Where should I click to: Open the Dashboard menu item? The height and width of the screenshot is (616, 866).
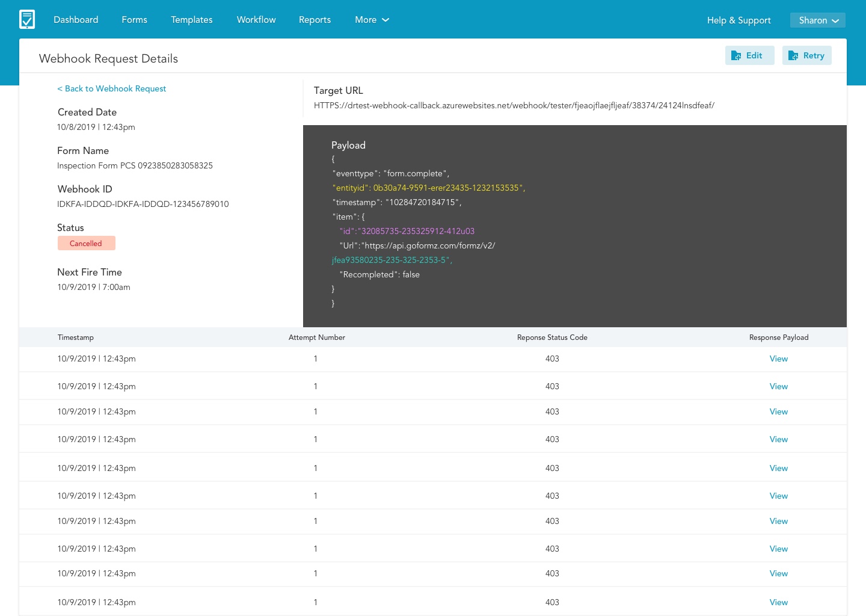(76, 20)
